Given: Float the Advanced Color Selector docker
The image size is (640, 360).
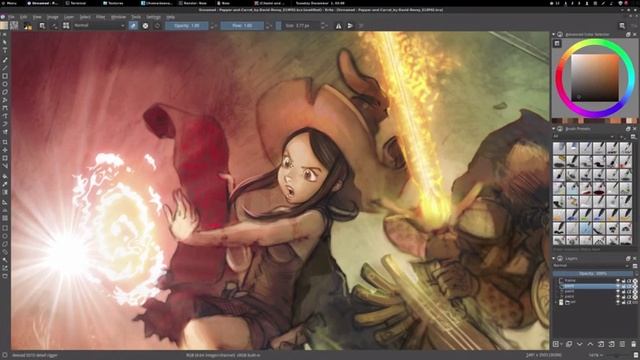Looking at the screenshot, I should [x=628, y=35].
